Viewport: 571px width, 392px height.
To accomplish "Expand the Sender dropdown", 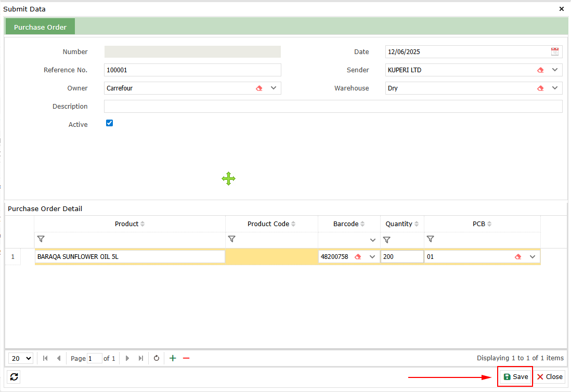I will tap(555, 70).
